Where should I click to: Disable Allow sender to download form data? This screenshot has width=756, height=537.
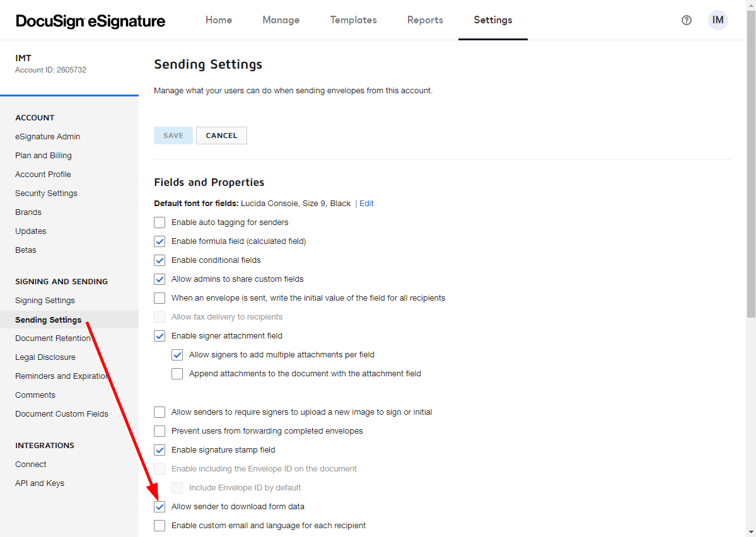point(160,507)
